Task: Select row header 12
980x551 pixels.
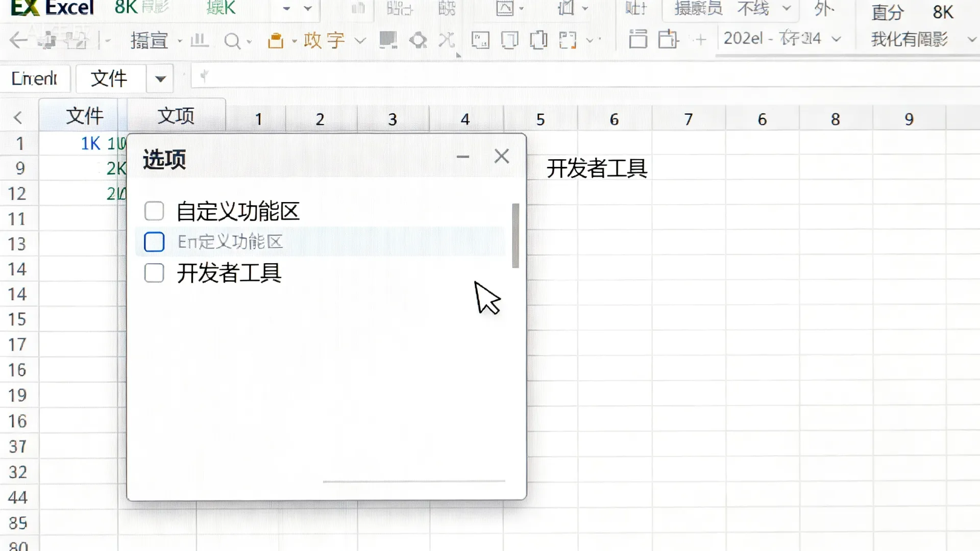Action: click(x=17, y=194)
